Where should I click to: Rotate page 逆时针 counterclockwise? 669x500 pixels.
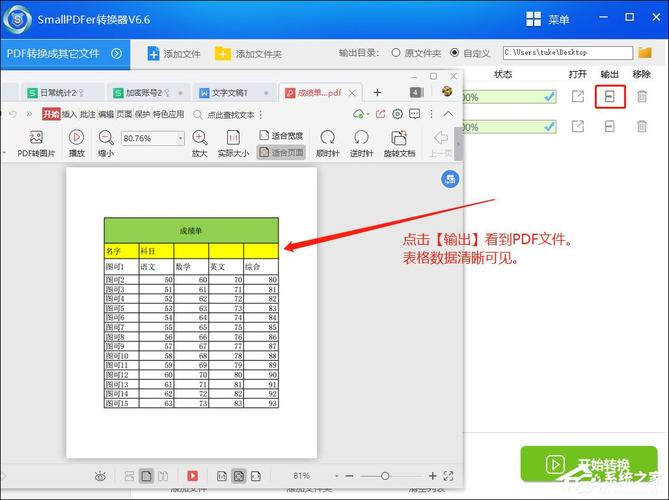coord(361,144)
